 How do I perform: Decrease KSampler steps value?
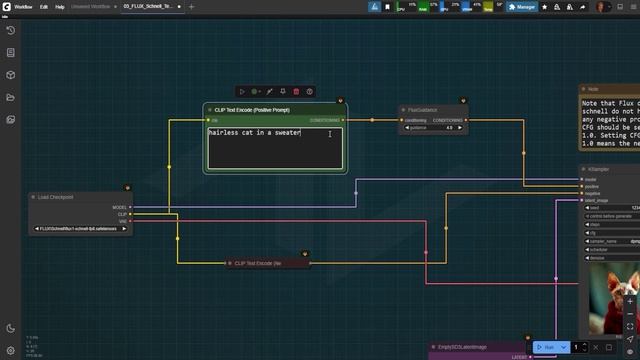[587, 224]
